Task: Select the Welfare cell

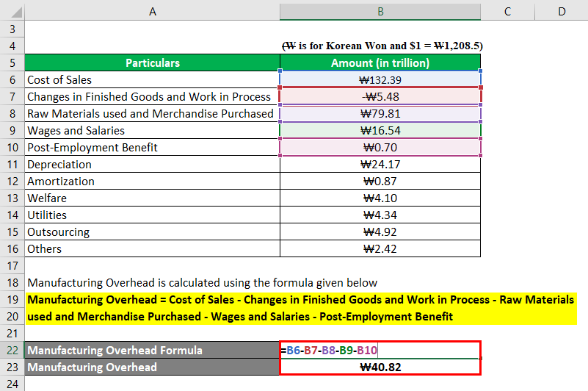Action: coord(152,198)
